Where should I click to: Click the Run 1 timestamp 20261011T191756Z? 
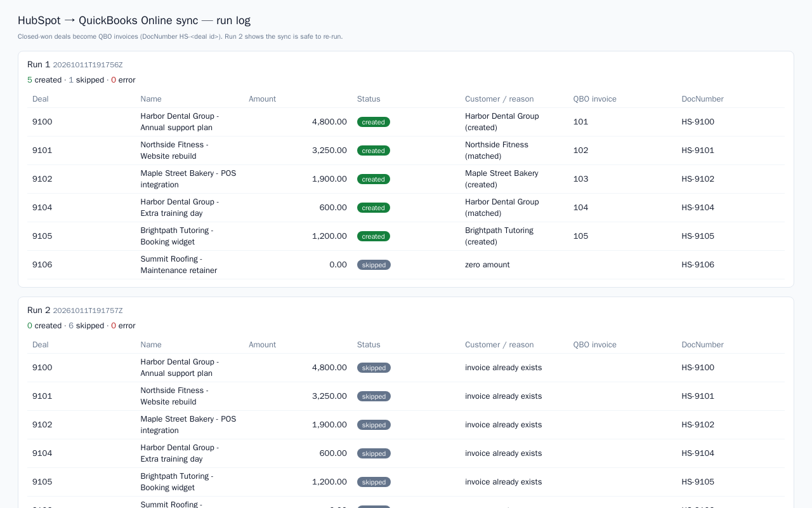click(88, 65)
